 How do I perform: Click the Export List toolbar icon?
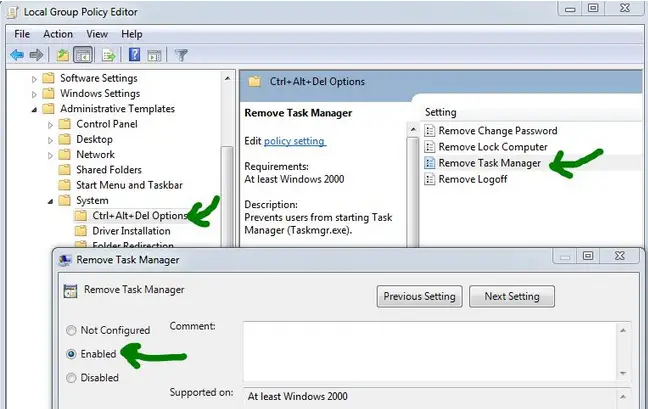pyautogui.click(x=108, y=55)
